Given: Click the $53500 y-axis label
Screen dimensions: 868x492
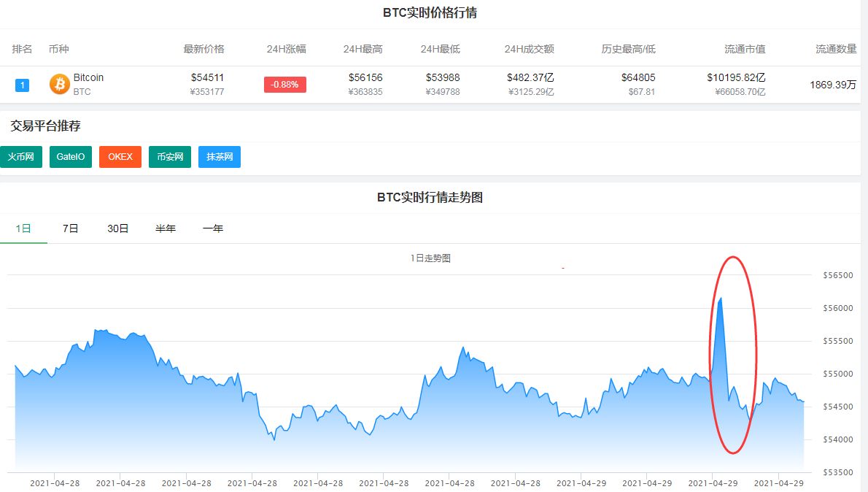Looking at the screenshot, I should click(x=838, y=472).
